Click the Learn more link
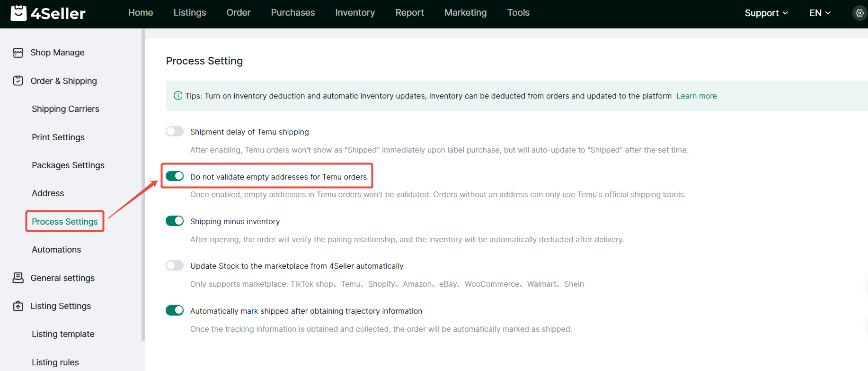The width and height of the screenshot is (868, 371). point(697,96)
